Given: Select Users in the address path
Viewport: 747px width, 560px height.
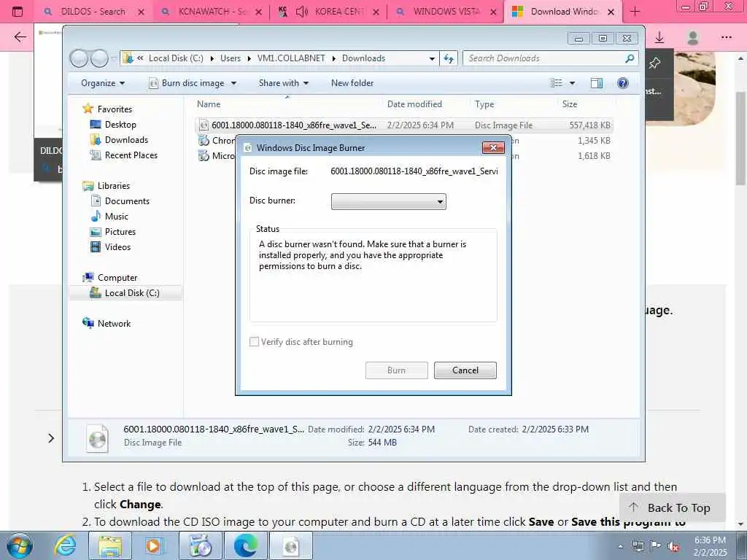Looking at the screenshot, I should (x=230, y=58).
